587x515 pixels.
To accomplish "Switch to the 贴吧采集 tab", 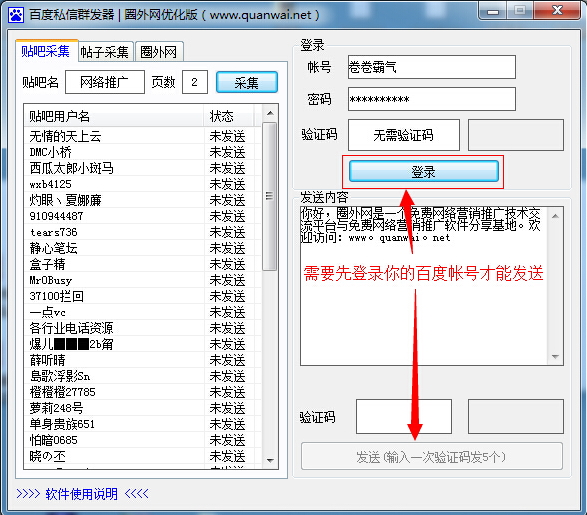I will tap(46, 50).
